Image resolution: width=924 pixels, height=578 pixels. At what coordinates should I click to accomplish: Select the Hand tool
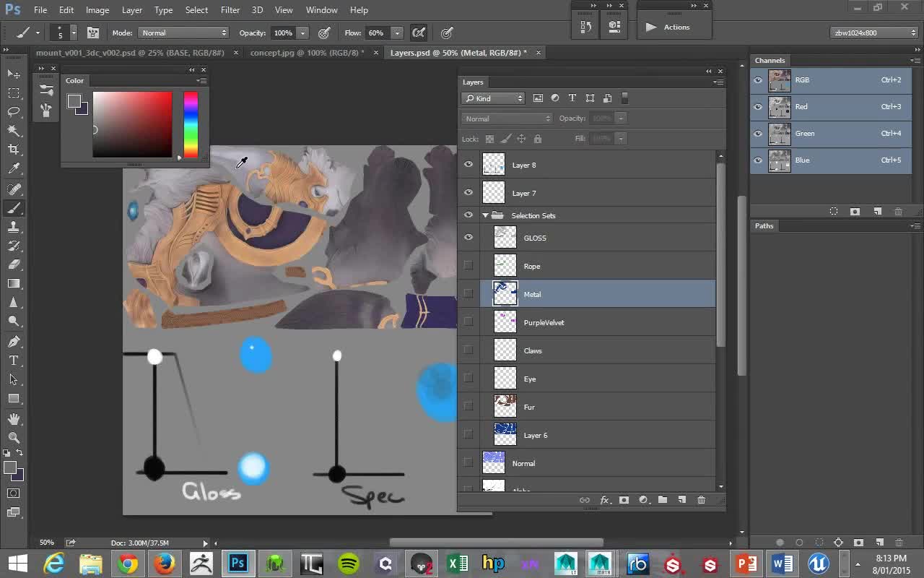[14, 419]
